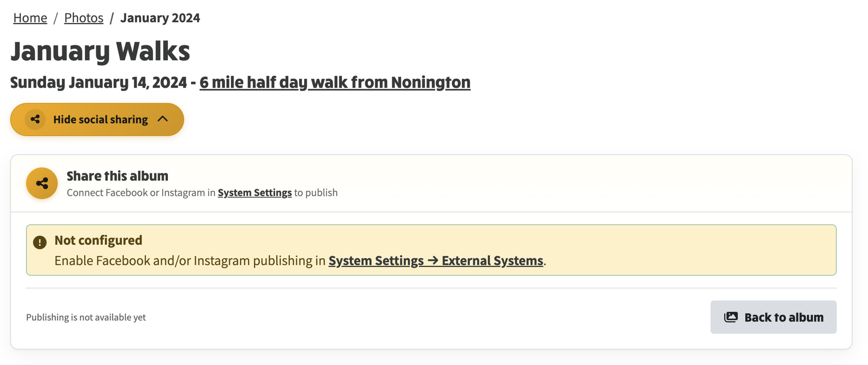Open System Settings link under Share this album
Viewport: 868px width, 365px height.
(x=255, y=192)
